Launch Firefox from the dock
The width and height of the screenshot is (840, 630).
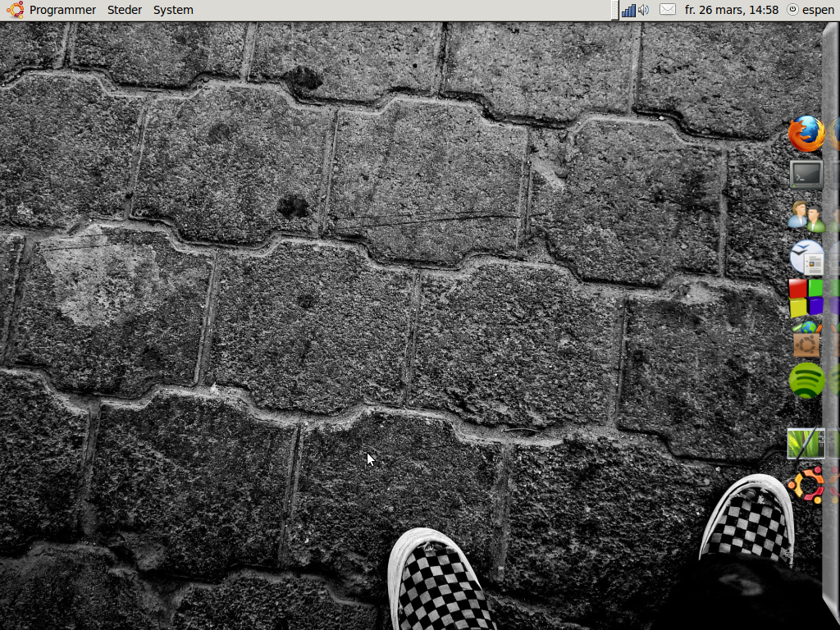click(806, 134)
